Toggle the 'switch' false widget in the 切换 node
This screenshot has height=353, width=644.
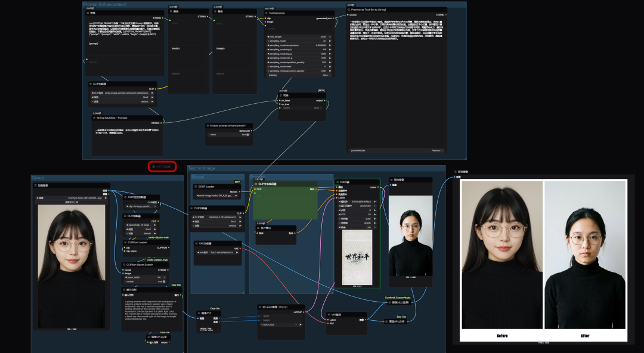click(302, 108)
